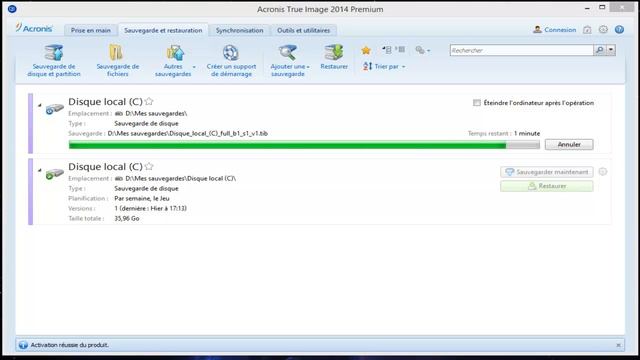Screen dimensions: 640x360
Task: Click the Connexion link
Action: tap(560, 30)
